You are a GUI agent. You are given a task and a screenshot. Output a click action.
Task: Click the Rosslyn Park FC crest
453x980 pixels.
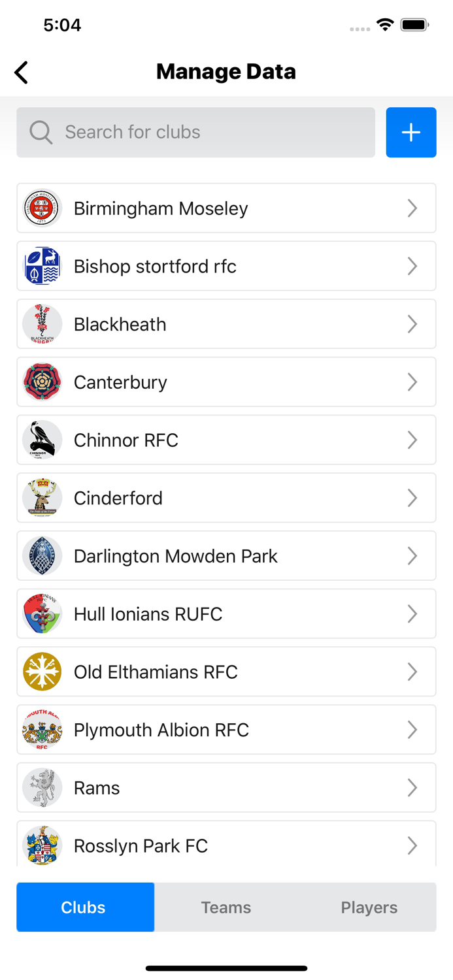coord(42,845)
